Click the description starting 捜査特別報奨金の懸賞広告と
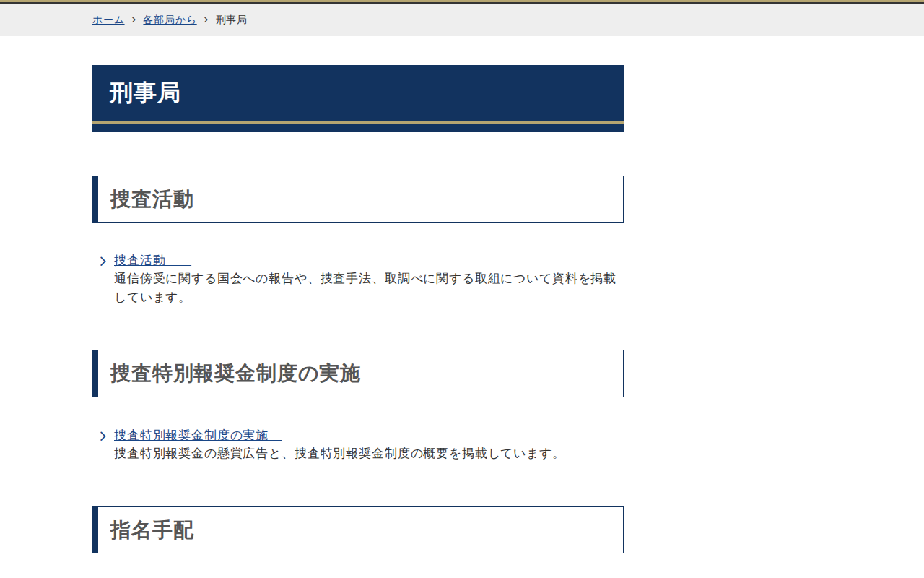This screenshot has width=924, height=578. point(337,454)
